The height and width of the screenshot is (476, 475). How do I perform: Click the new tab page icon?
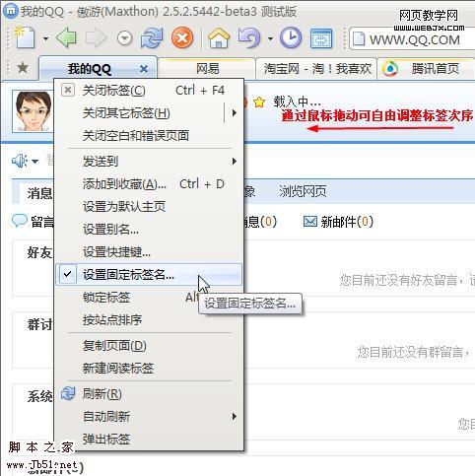point(25,38)
